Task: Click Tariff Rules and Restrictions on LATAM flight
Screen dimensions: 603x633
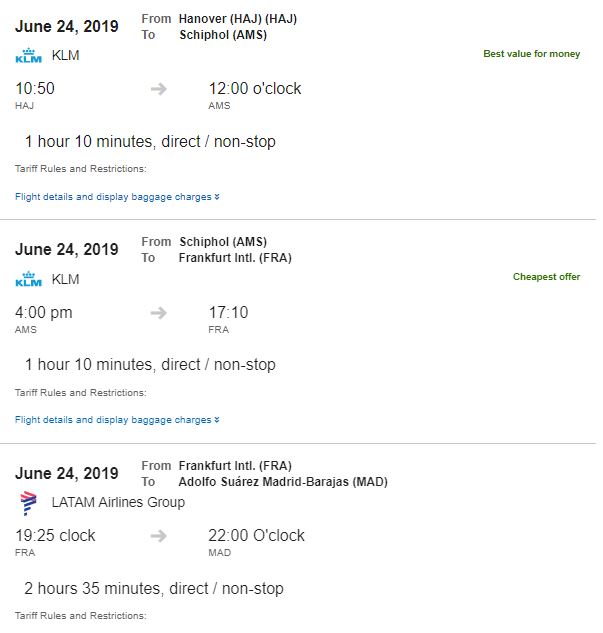Action: (x=81, y=615)
